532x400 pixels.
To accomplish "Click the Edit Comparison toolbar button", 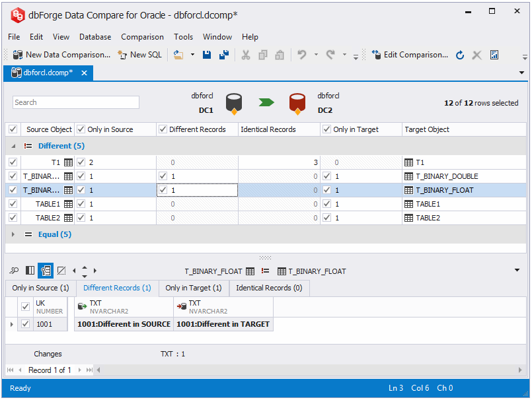I will click(410, 55).
